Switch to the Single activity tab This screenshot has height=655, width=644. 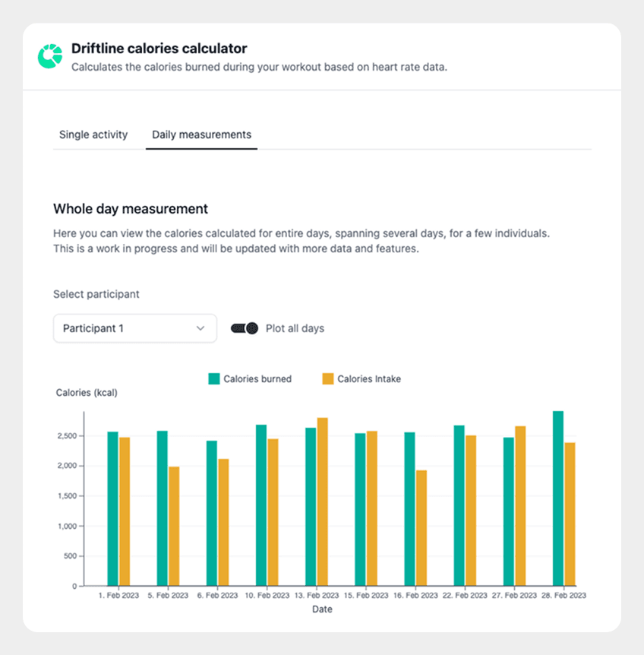(x=93, y=134)
